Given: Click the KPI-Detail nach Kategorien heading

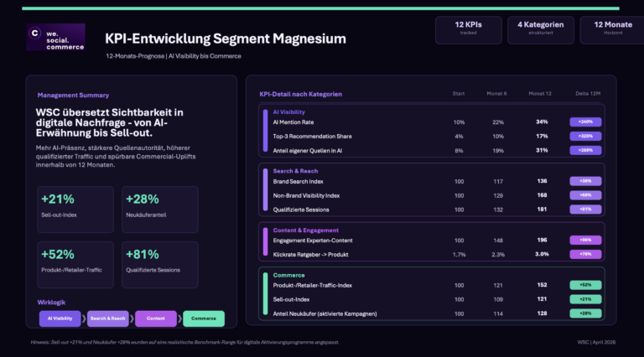Looking at the screenshot, I should coord(301,95).
